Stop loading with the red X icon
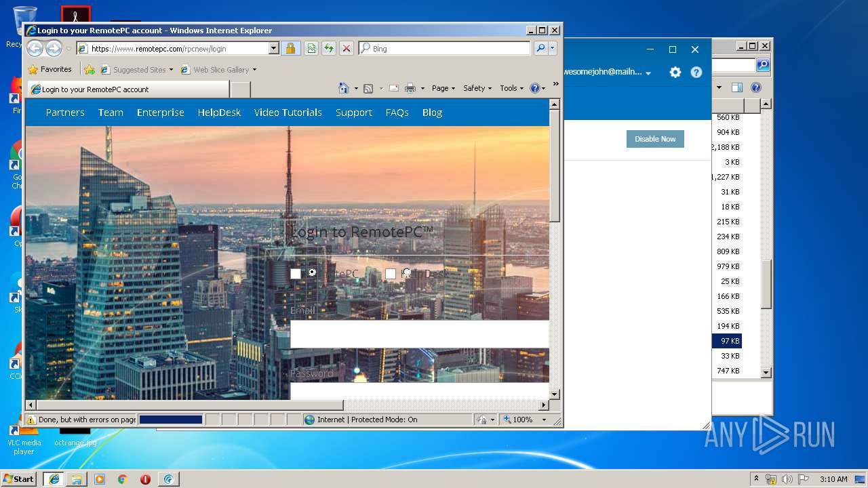Viewport: 868px width, 488px height. [x=347, y=48]
